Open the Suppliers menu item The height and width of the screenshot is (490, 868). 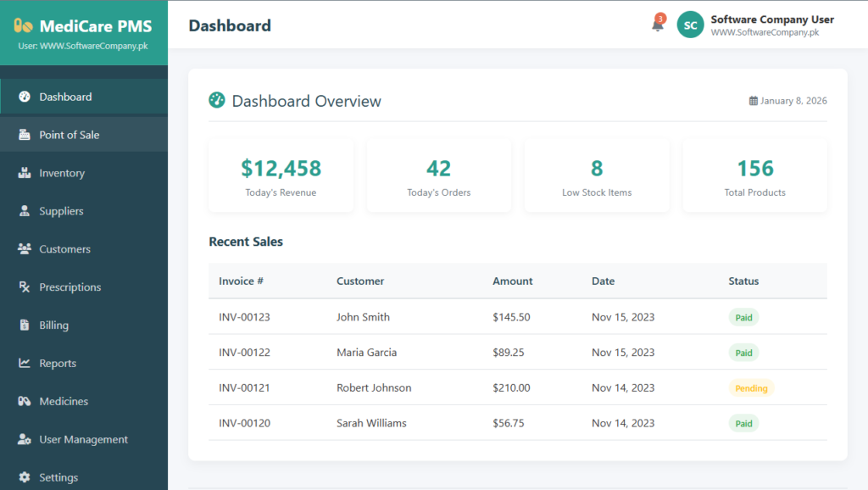[x=61, y=211]
